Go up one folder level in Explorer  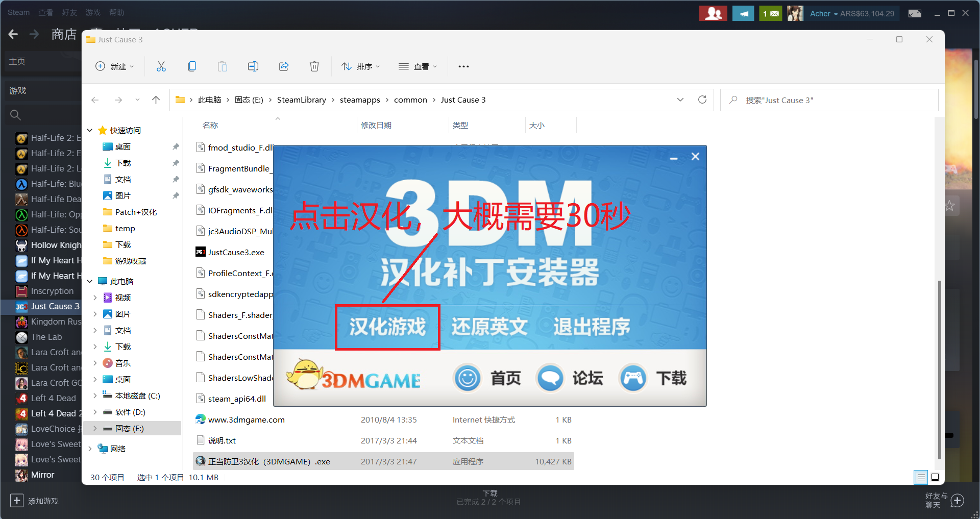pos(156,100)
